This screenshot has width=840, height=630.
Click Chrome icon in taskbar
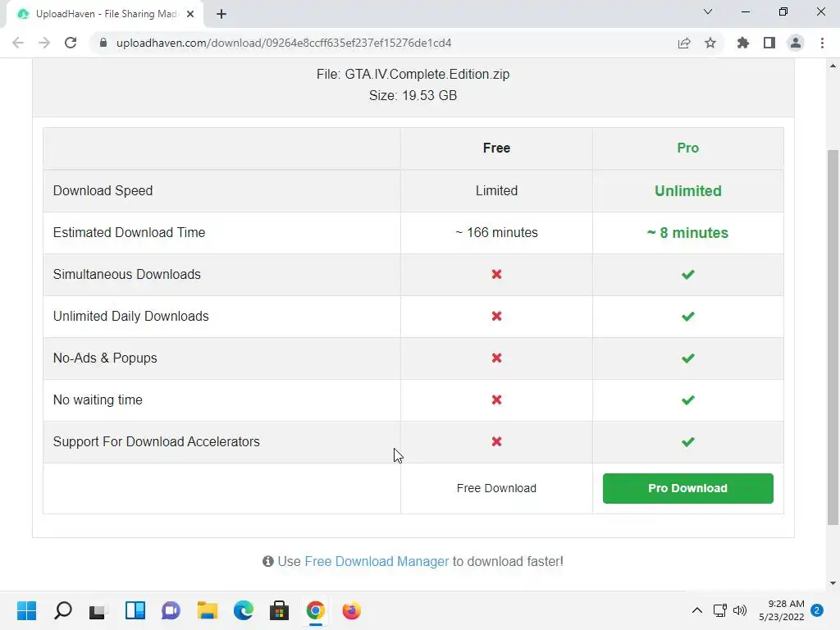[316, 610]
